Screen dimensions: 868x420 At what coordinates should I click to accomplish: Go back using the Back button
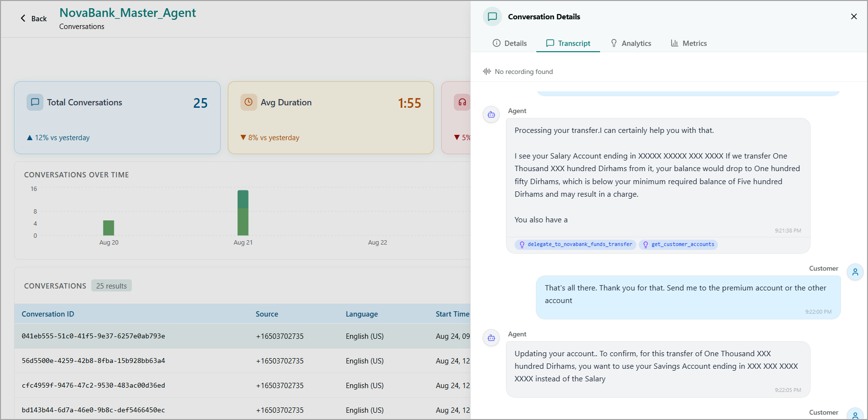click(33, 18)
